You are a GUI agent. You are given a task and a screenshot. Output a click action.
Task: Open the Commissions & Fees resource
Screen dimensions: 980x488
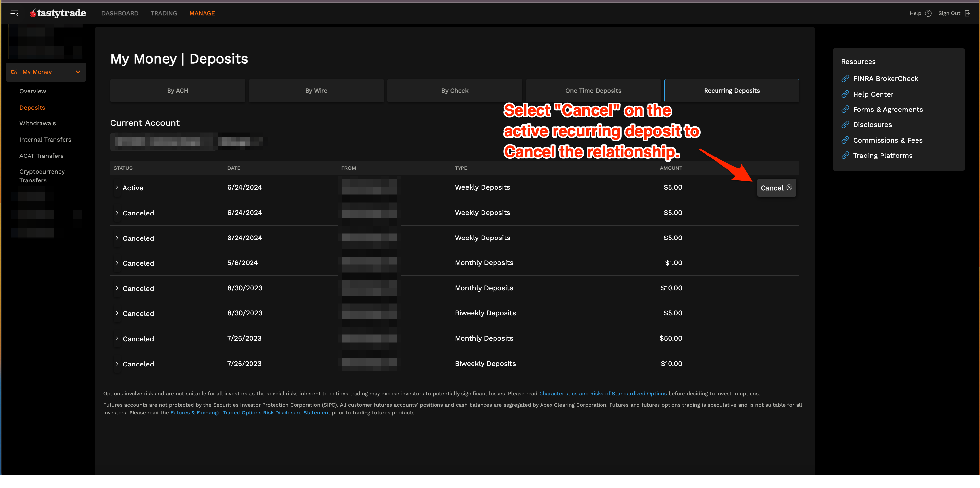(888, 140)
